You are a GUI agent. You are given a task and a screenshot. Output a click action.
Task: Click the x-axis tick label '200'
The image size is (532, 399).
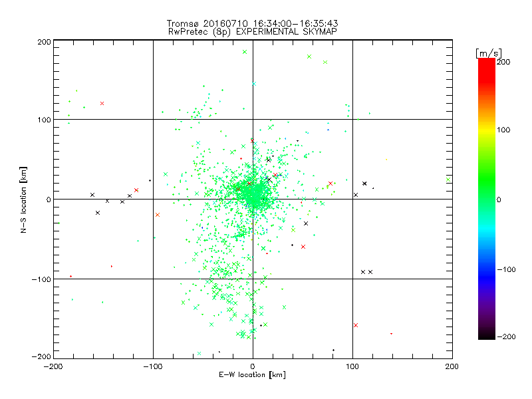pyautogui.click(x=452, y=366)
